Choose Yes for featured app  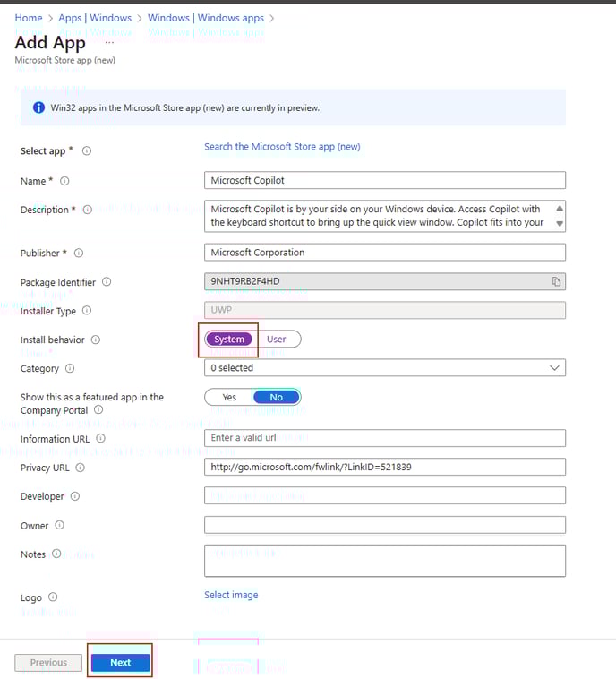(229, 397)
